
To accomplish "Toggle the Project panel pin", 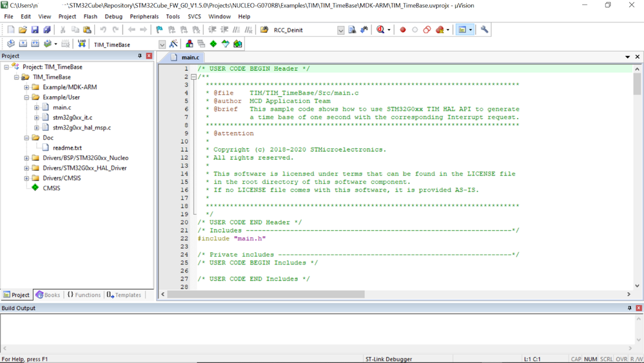I will click(140, 56).
